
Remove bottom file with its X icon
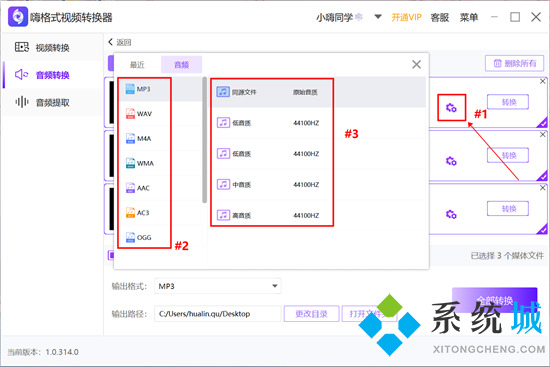click(543, 188)
